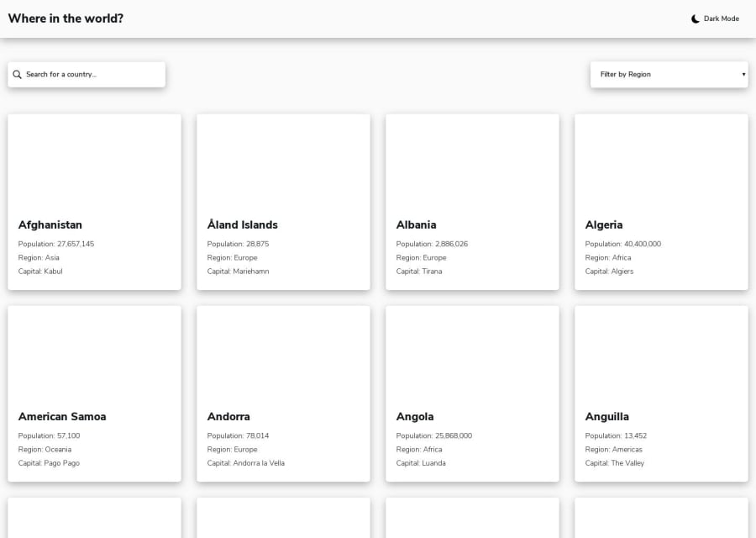756x538 pixels.
Task: Open the Åland Islands country name
Action: click(243, 224)
